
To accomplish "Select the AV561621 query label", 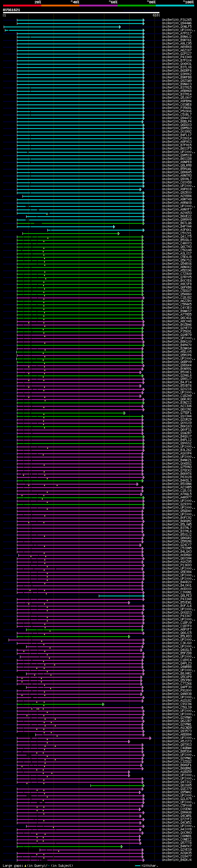I will click(x=11, y=10).
